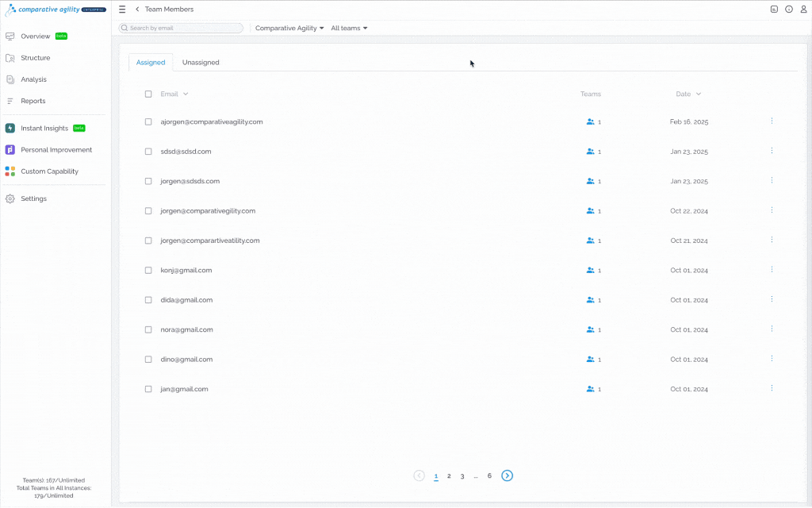This screenshot has height=508, width=812.
Task: Open the All teams filter dropdown
Action: tap(349, 28)
